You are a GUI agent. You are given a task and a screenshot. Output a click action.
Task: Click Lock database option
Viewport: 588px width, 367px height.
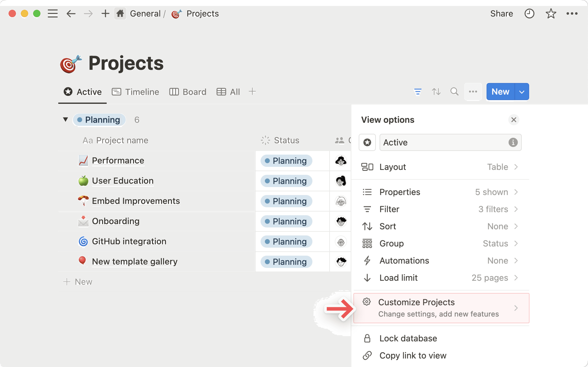(x=408, y=338)
